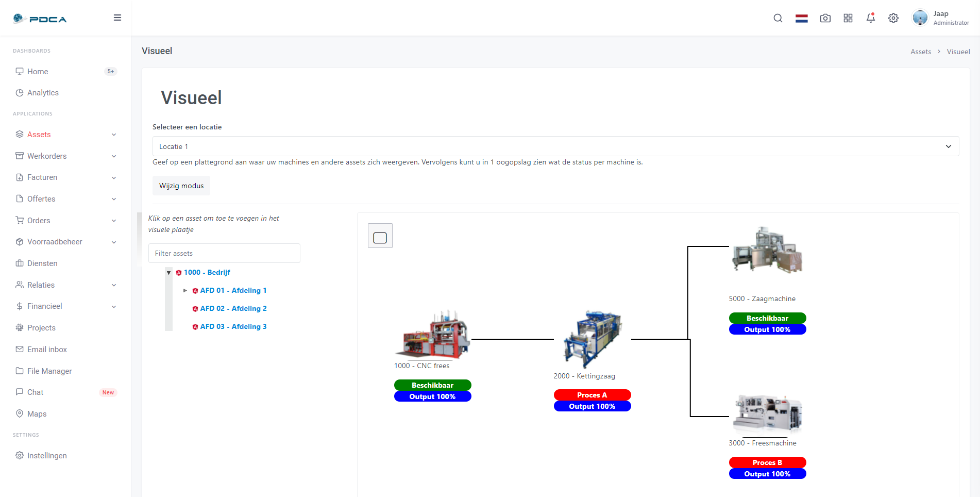Click the red Proces A status bar
The image size is (980, 497).
[x=592, y=395]
